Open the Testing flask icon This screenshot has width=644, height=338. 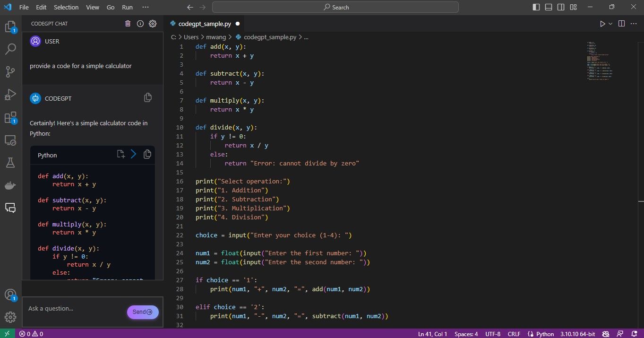pos(10,163)
